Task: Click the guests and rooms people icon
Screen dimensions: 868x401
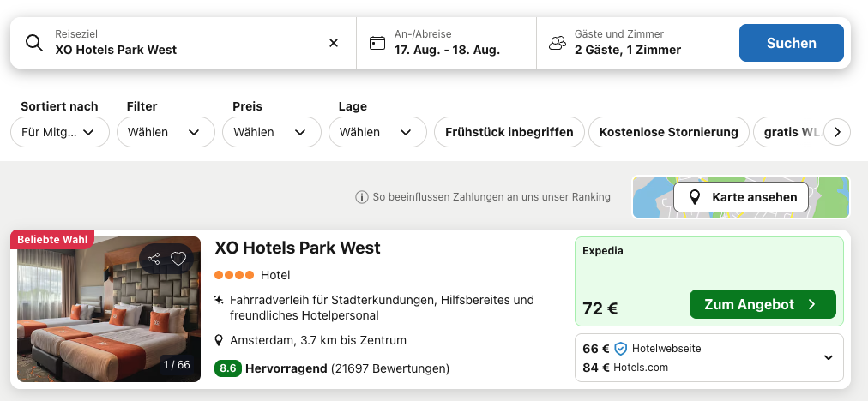Action: pyautogui.click(x=558, y=43)
